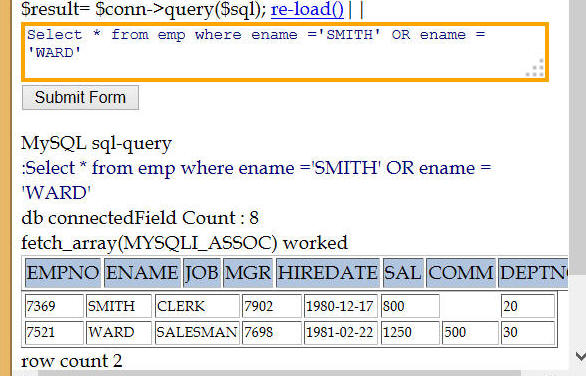The width and height of the screenshot is (586, 376).
Task: Select the SAL column header
Action: click(x=403, y=273)
